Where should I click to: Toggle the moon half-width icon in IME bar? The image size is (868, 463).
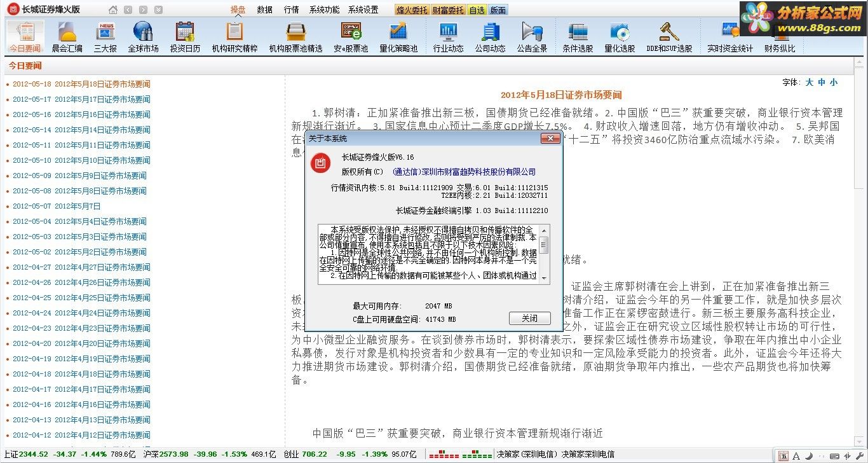point(808,455)
